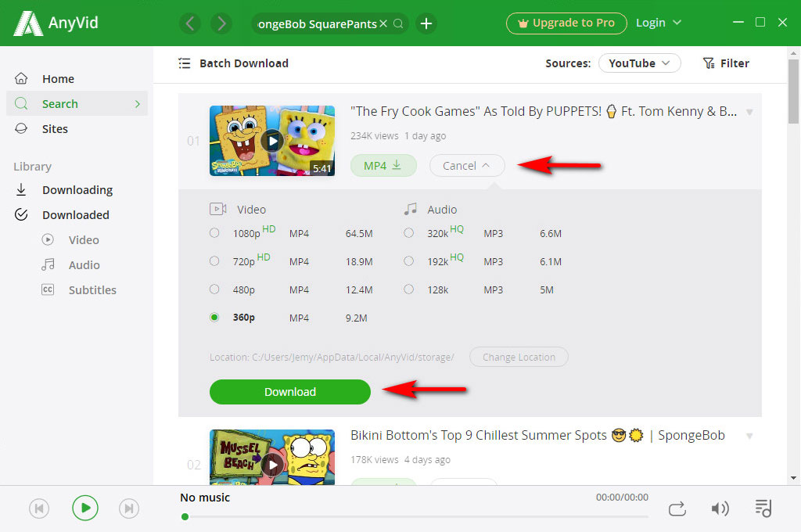Expand the triangle menu beside Fry Cook Games title
This screenshot has width=801, height=532.
pos(749,112)
